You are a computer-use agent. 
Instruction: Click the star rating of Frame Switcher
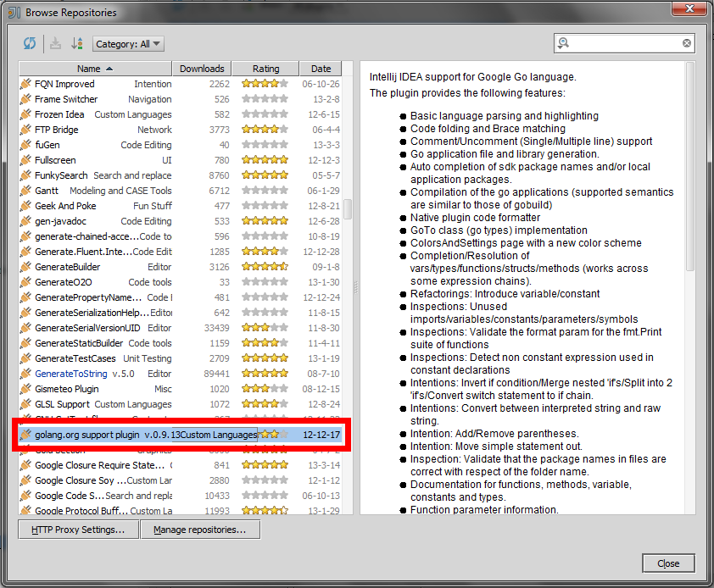tap(265, 99)
